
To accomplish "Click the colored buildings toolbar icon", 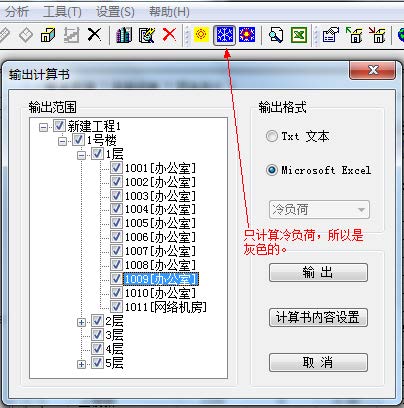I will click(124, 35).
